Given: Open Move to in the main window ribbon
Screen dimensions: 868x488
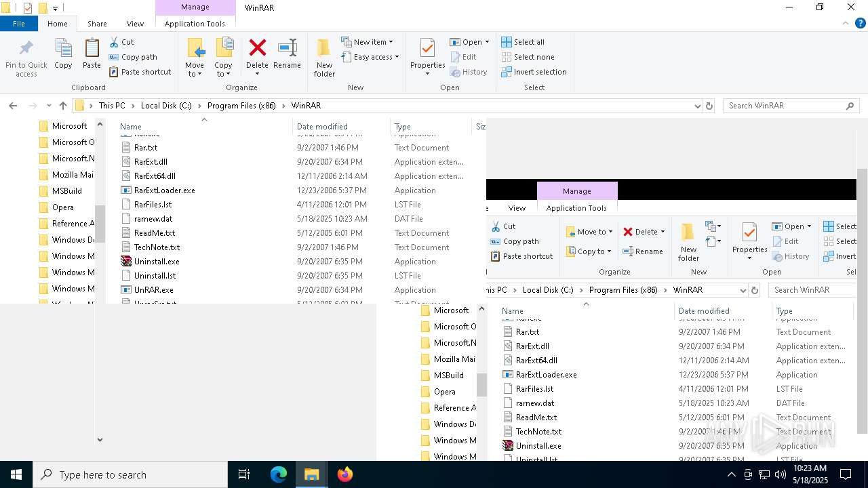Looking at the screenshot, I should click(195, 58).
